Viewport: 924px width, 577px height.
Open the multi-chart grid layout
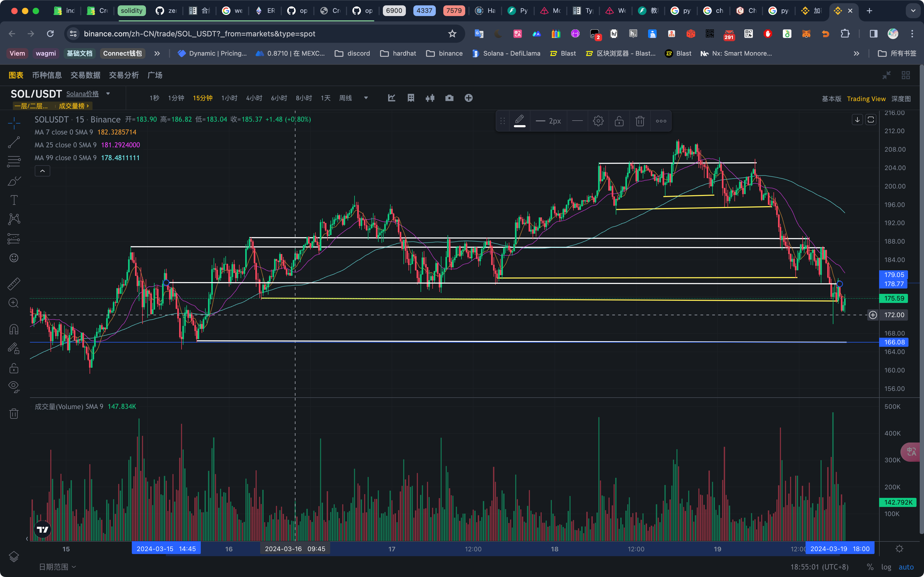[x=906, y=75]
